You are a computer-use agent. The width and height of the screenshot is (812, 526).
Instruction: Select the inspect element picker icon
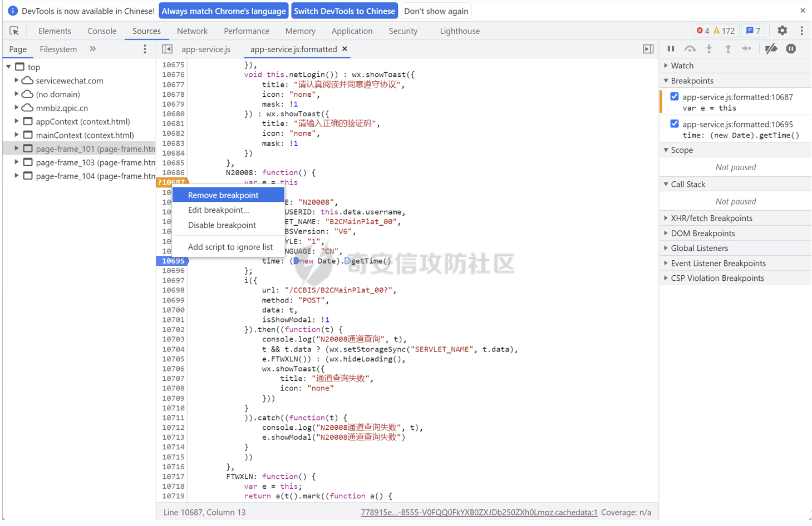click(14, 31)
